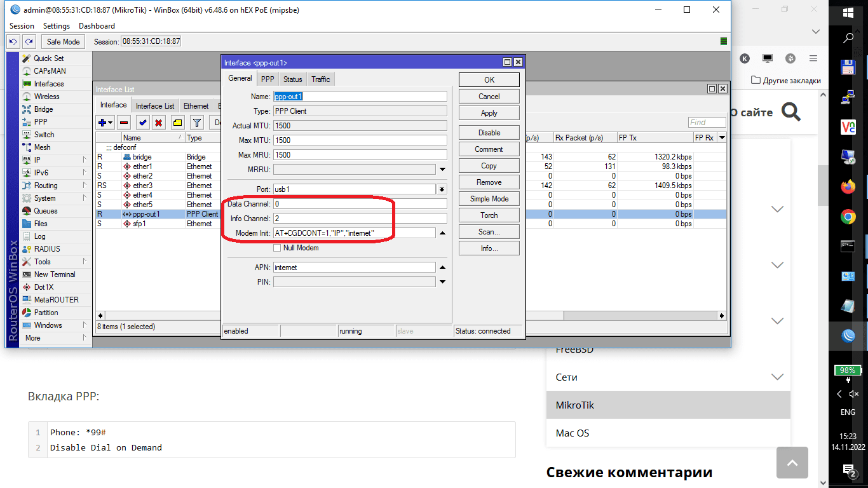Click the Apply button
The image size is (868, 488).
tap(489, 113)
